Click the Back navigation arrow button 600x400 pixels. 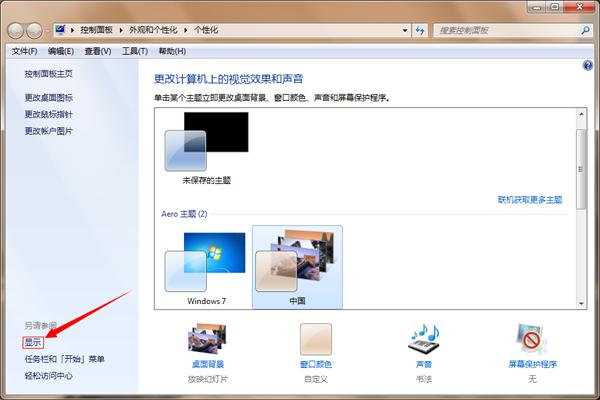[19, 31]
